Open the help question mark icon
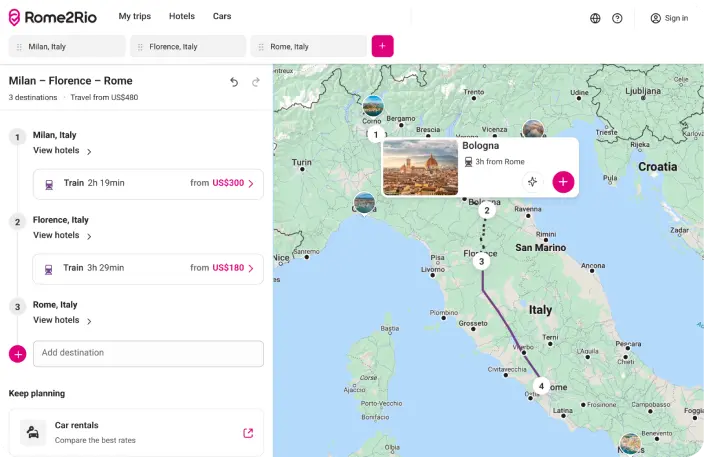 pyautogui.click(x=617, y=18)
